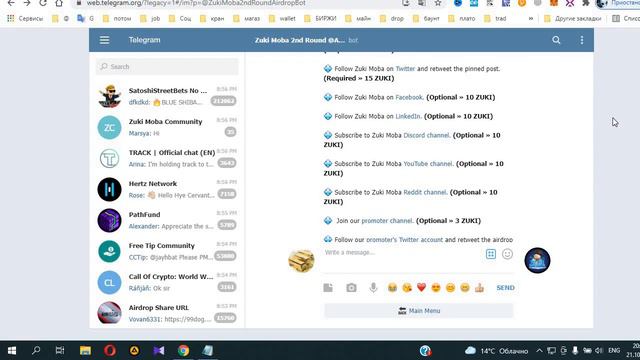Show hidden system tray icons
Image resolution: width=640 pixels, height=360 pixels.
[539, 351]
